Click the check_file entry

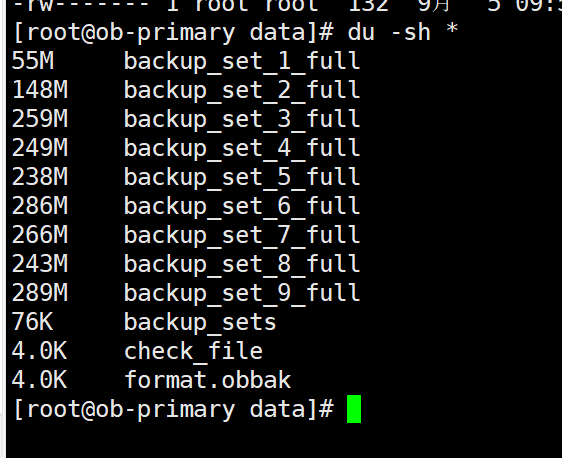[x=194, y=351]
